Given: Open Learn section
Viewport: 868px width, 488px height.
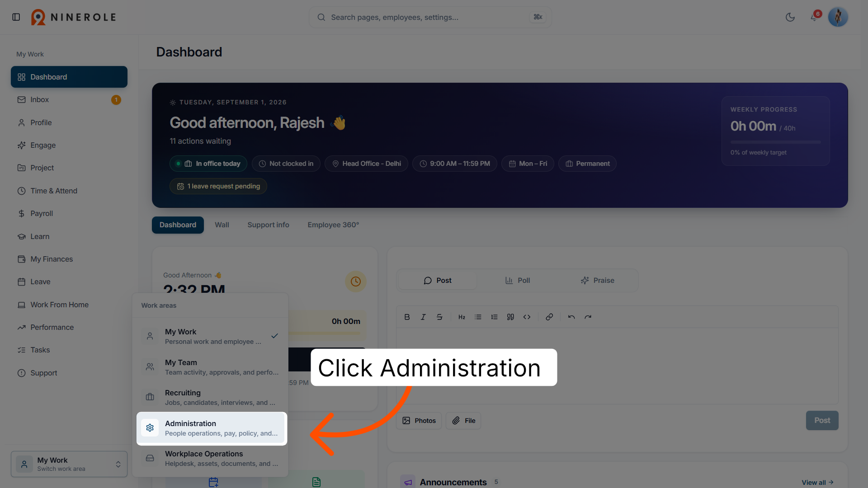Looking at the screenshot, I should tap(69, 236).
